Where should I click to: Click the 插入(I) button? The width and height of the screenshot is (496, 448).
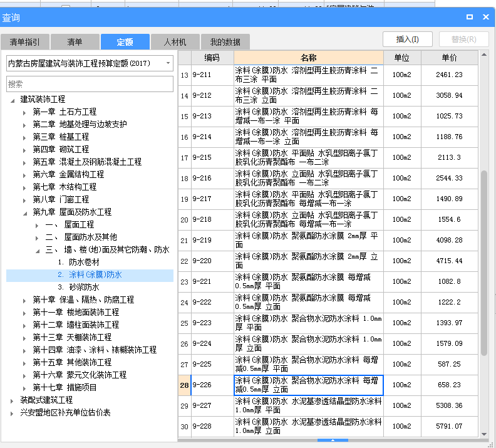(x=408, y=39)
